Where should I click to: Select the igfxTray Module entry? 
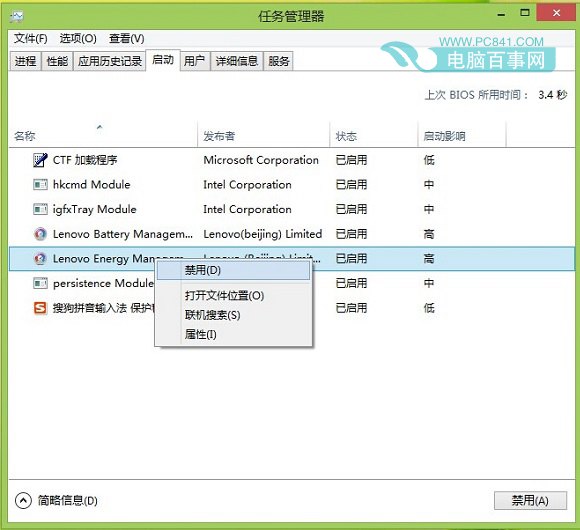pyautogui.click(x=95, y=209)
